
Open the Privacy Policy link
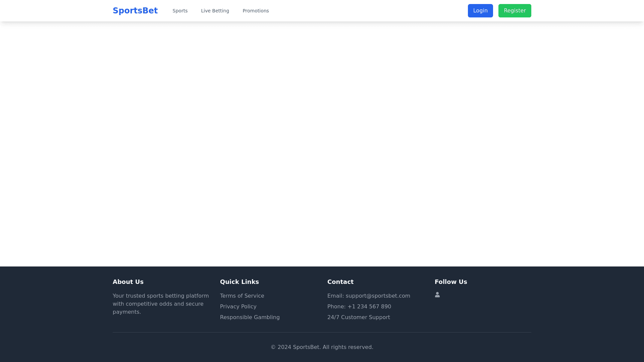point(238,306)
